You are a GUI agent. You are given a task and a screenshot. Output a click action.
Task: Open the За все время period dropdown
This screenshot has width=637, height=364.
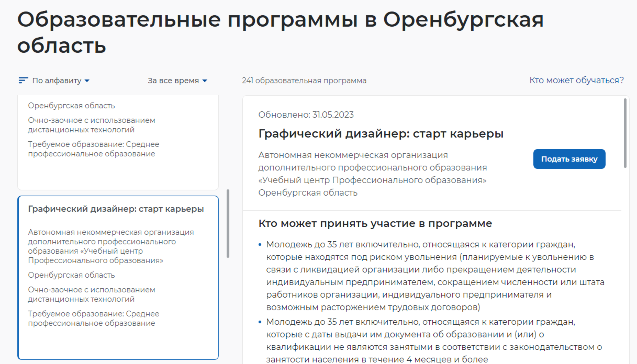(x=177, y=81)
